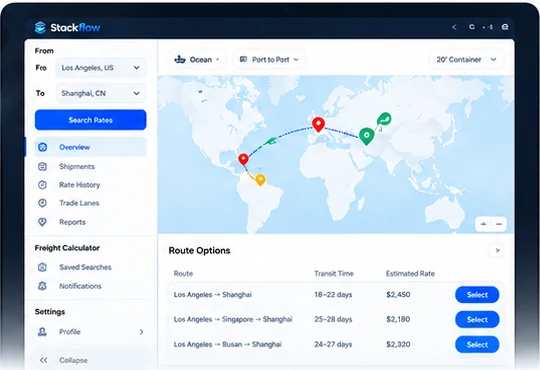Select the Los Angeles → Shanghai direct route

coord(477,295)
